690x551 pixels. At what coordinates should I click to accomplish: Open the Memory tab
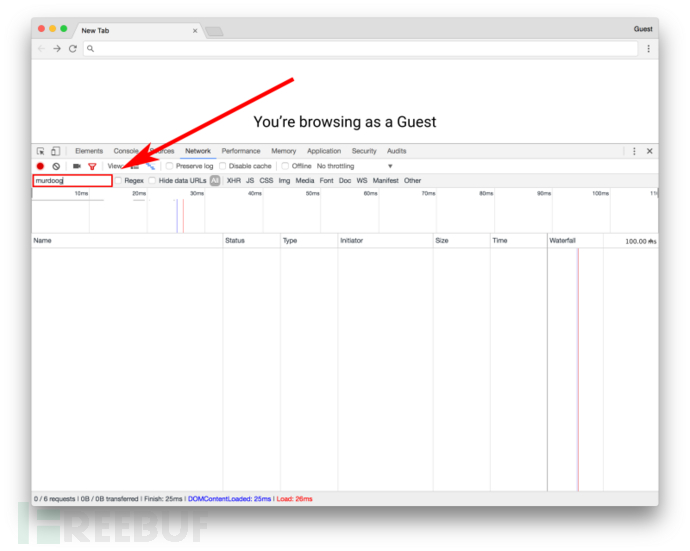283,151
